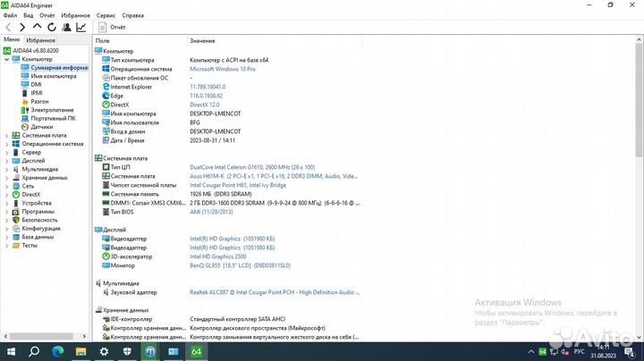Open the Вид menu
644x361 pixels.
[29, 15]
